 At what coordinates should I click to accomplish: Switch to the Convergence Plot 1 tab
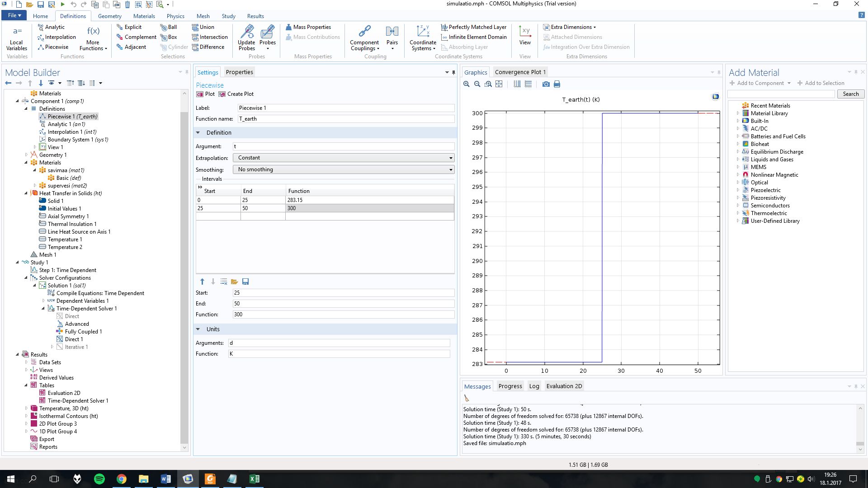click(x=520, y=72)
